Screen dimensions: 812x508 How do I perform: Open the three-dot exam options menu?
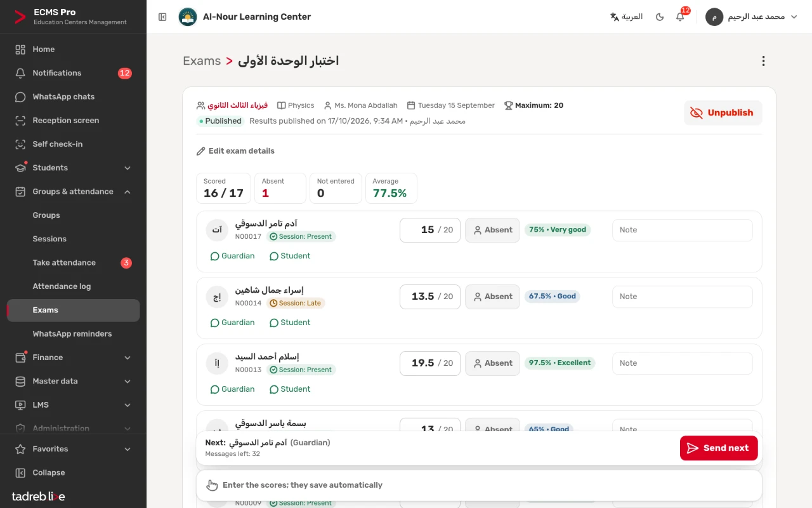point(763,61)
